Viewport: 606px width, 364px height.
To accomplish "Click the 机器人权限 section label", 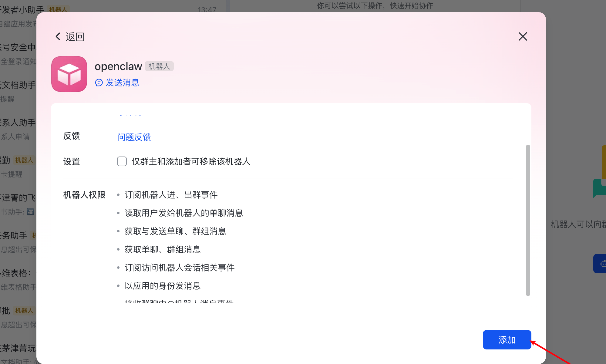I will pyautogui.click(x=84, y=195).
